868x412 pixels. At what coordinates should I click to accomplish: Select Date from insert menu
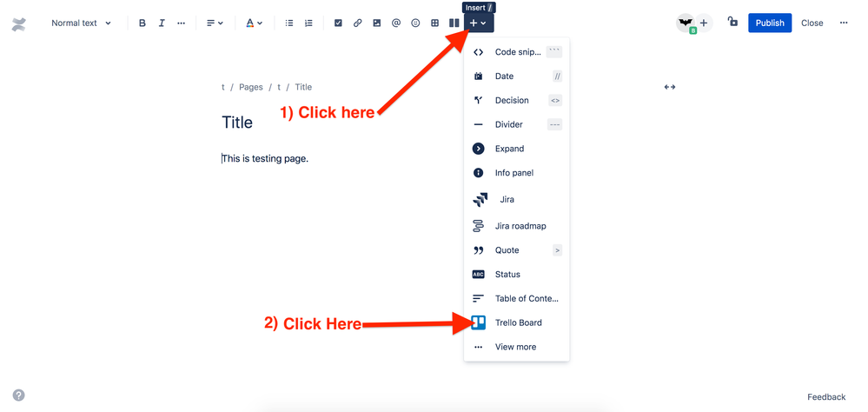[x=516, y=76]
